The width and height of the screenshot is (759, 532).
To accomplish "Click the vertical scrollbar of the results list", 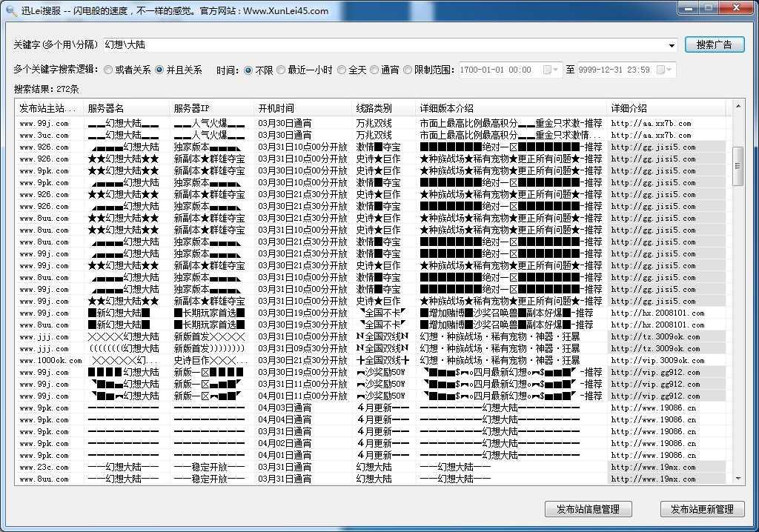I will point(738,163).
